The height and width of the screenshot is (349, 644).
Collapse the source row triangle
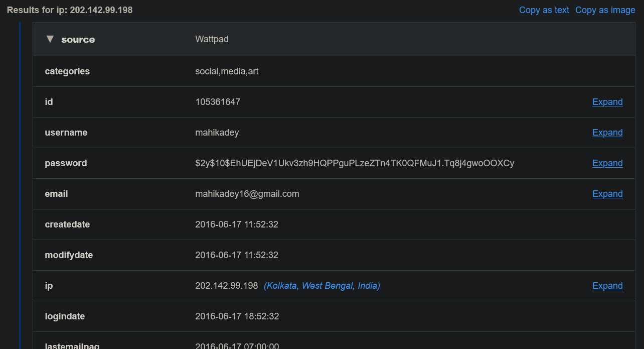point(50,39)
